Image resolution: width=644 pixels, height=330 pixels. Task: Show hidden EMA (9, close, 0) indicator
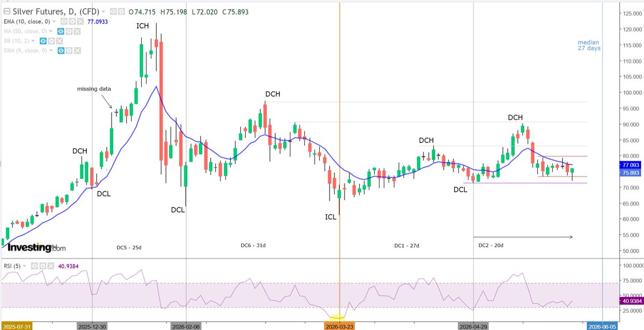coord(61,51)
